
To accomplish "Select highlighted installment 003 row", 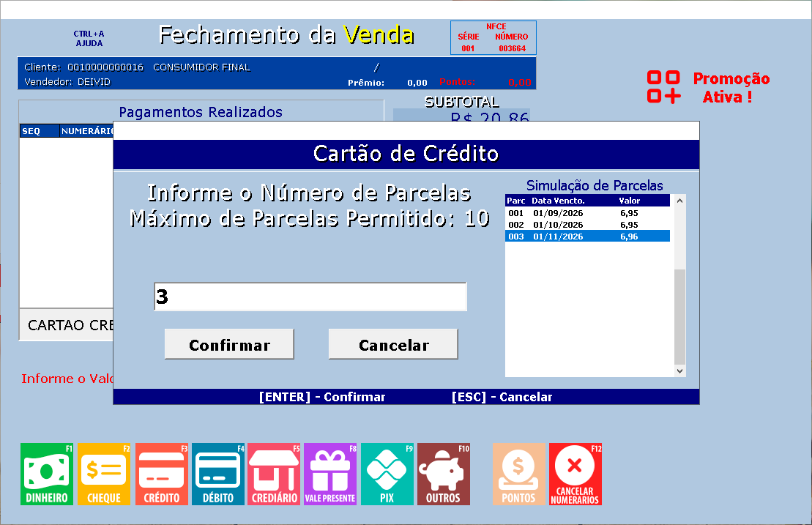I will click(587, 236).
